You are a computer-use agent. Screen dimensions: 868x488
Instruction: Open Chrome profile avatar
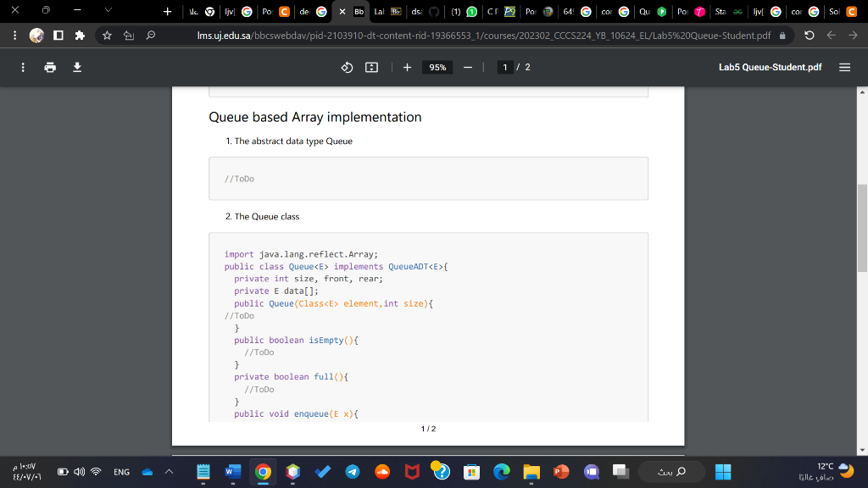tap(36, 35)
